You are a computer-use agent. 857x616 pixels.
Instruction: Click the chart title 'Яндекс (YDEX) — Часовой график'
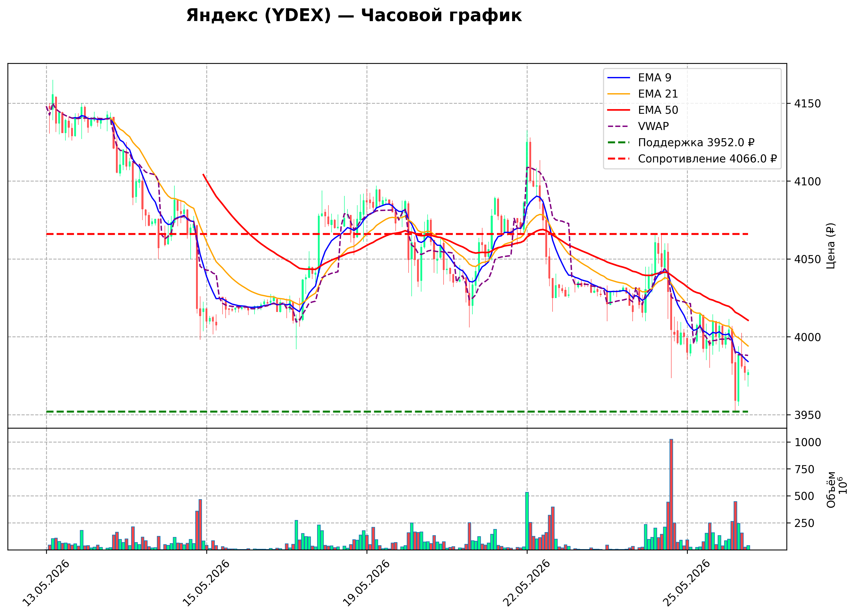[x=354, y=15]
